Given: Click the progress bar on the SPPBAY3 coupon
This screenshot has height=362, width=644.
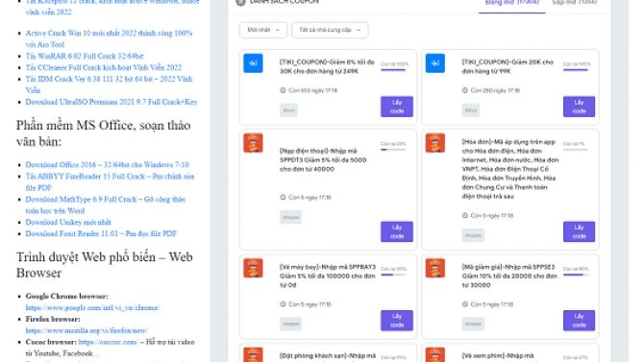Looking at the screenshot, I should (393, 275).
